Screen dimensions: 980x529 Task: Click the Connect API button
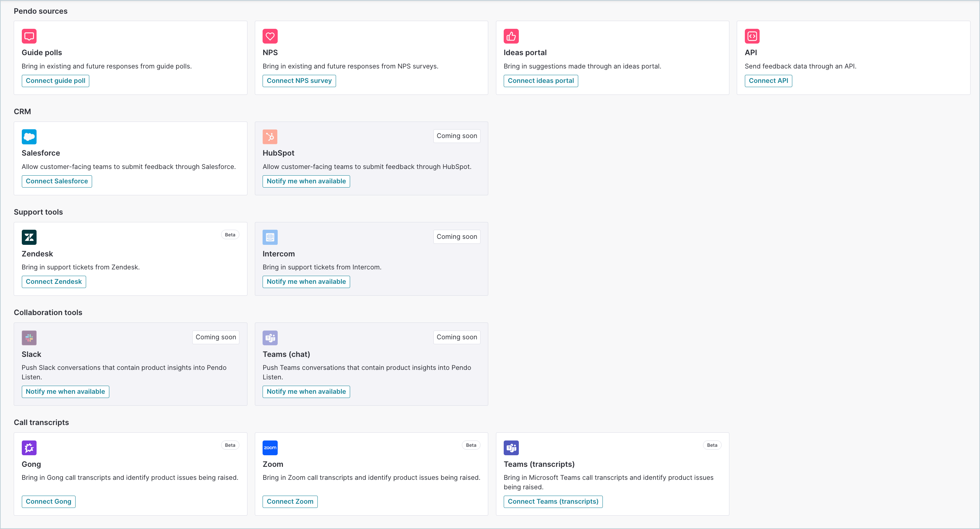[x=768, y=81]
